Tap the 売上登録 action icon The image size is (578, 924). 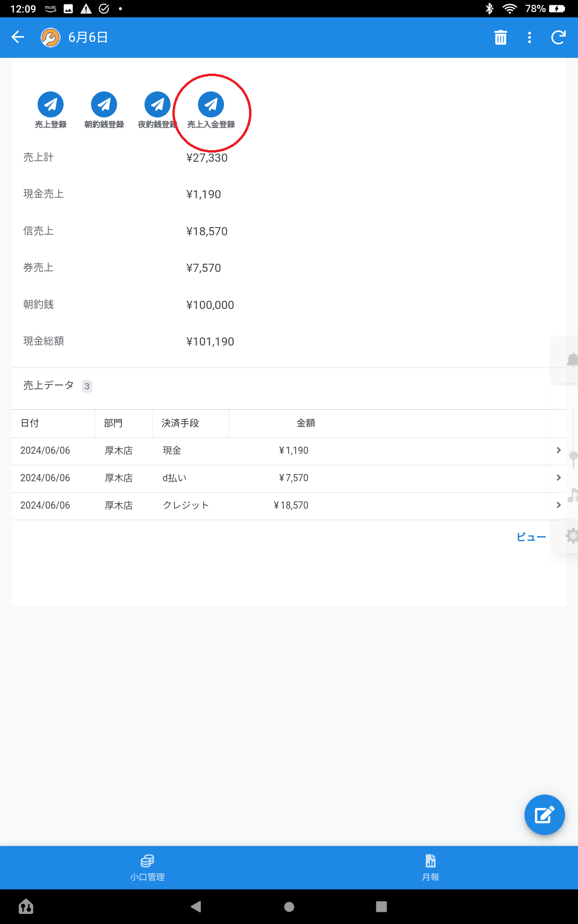click(x=51, y=104)
